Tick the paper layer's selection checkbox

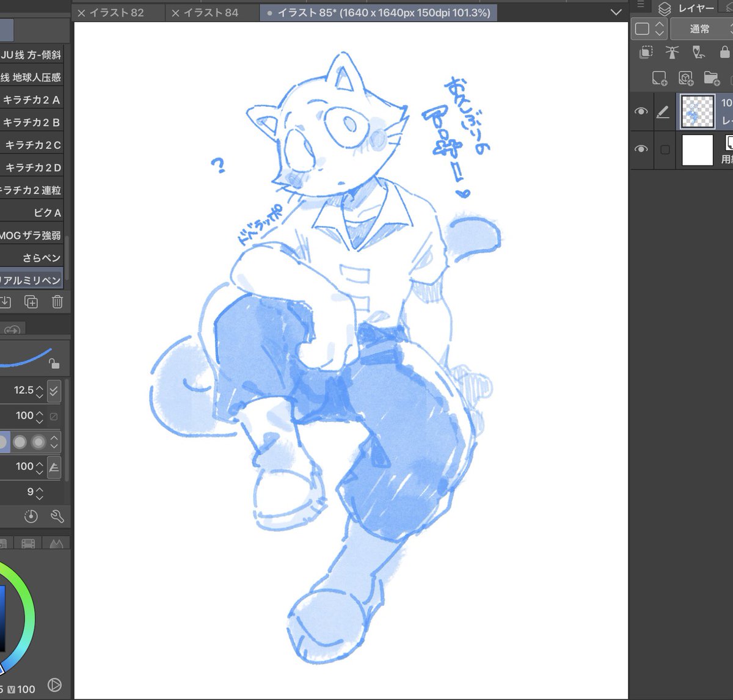tap(665, 150)
